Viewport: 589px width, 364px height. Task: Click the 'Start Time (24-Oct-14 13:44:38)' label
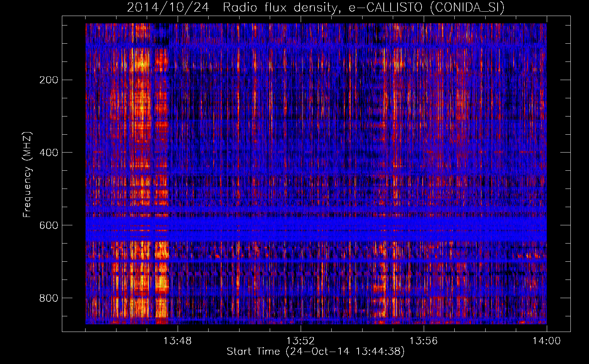pos(316,352)
